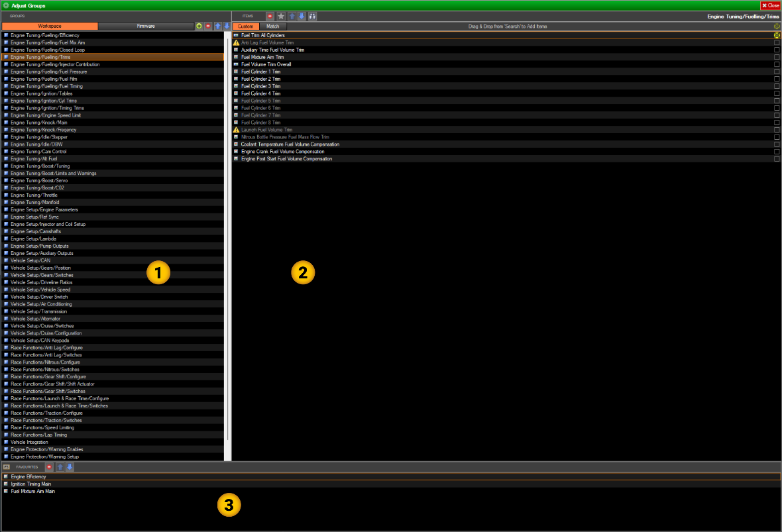The image size is (782, 532).
Task: Choose Ignition Timing Main in Favourites
Action: pyautogui.click(x=31, y=484)
